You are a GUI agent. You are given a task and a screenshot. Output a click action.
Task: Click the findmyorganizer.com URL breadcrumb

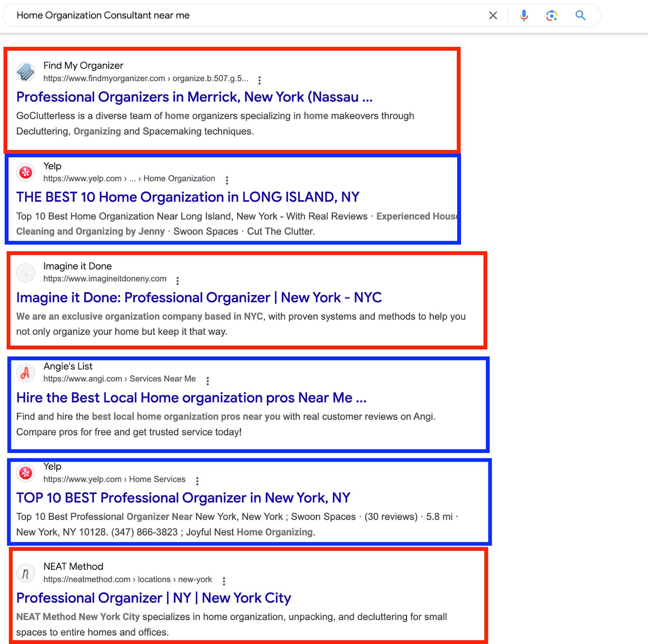pyautogui.click(x=146, y=79)
